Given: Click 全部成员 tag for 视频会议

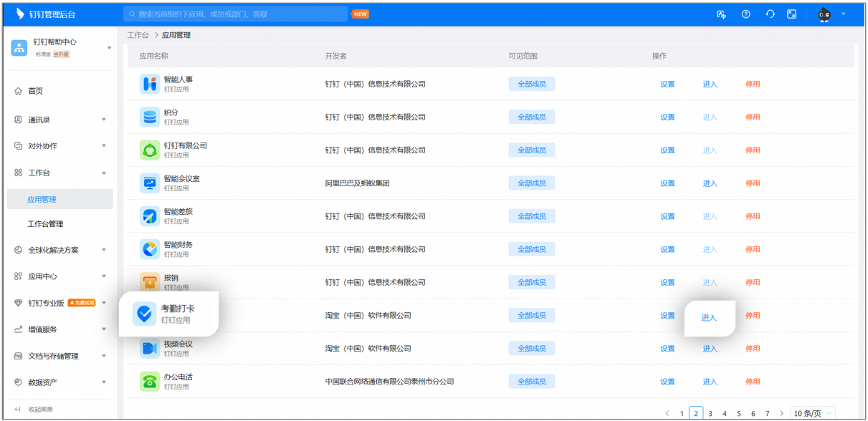Looking at the screenshot, I should (532, 348).
